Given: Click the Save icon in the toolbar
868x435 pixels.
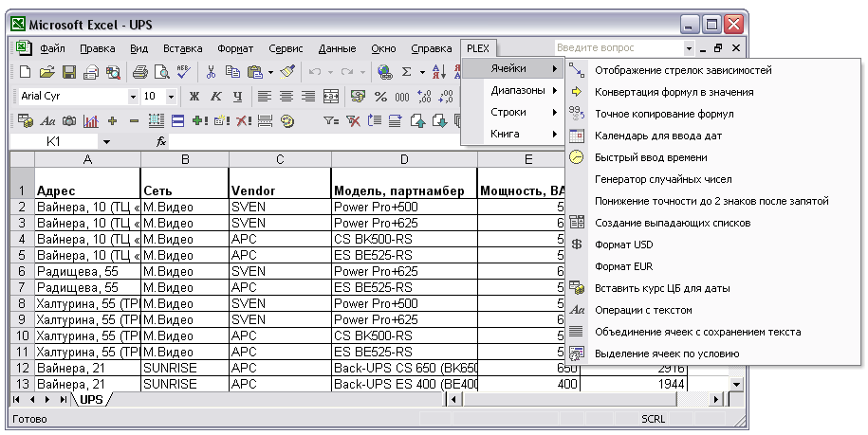Looking at the screenshot, I should click(69, 72).
